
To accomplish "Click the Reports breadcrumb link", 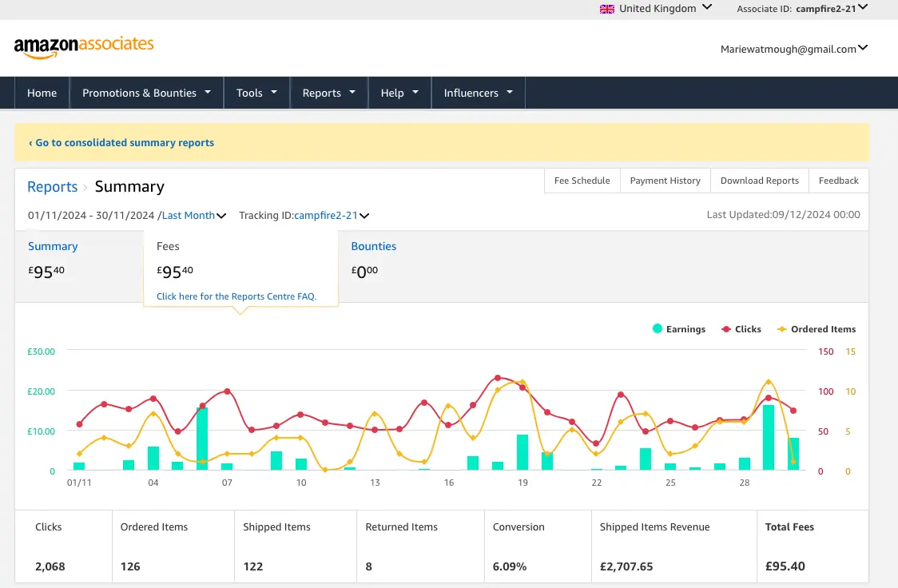I will tap(52, 187).
